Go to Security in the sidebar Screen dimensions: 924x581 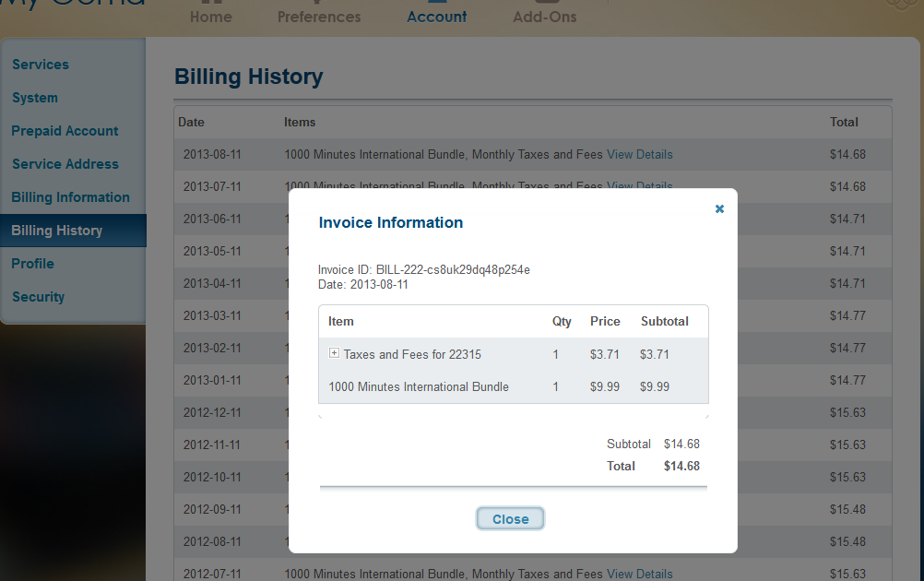click(39, 296)
